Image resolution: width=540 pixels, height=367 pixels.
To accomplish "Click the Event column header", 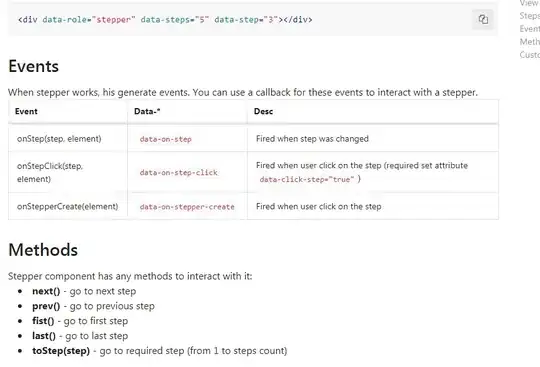I will [x=26, y=112].
